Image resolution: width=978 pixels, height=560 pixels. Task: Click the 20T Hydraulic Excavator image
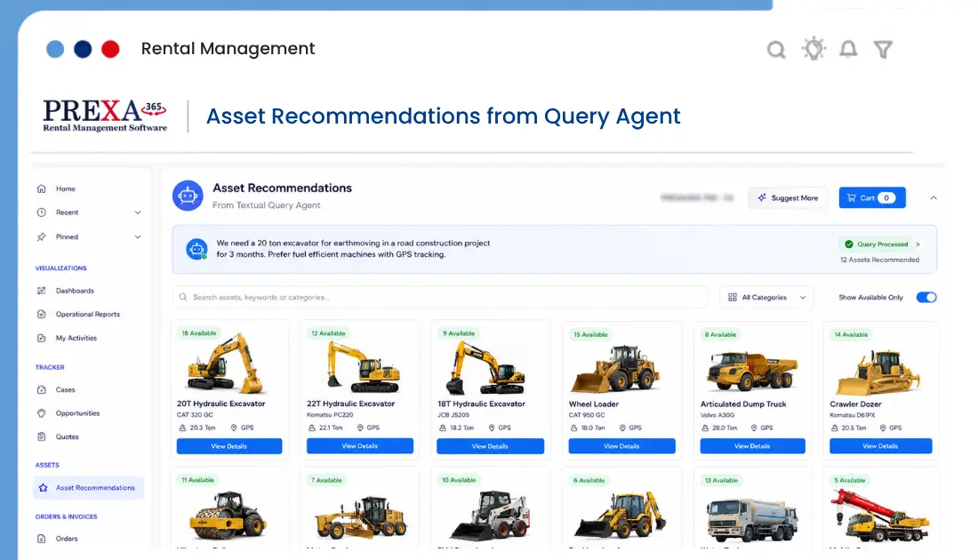pos(226,364)
